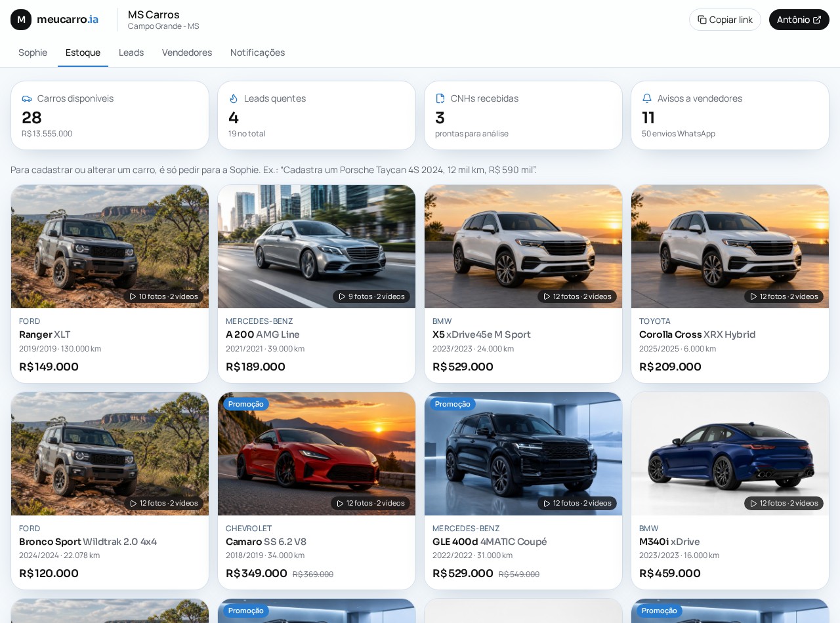The image size is (840, 623).
Task: Open the BMW X5 xDrive45e photo
Action: [x=523, y=247]
